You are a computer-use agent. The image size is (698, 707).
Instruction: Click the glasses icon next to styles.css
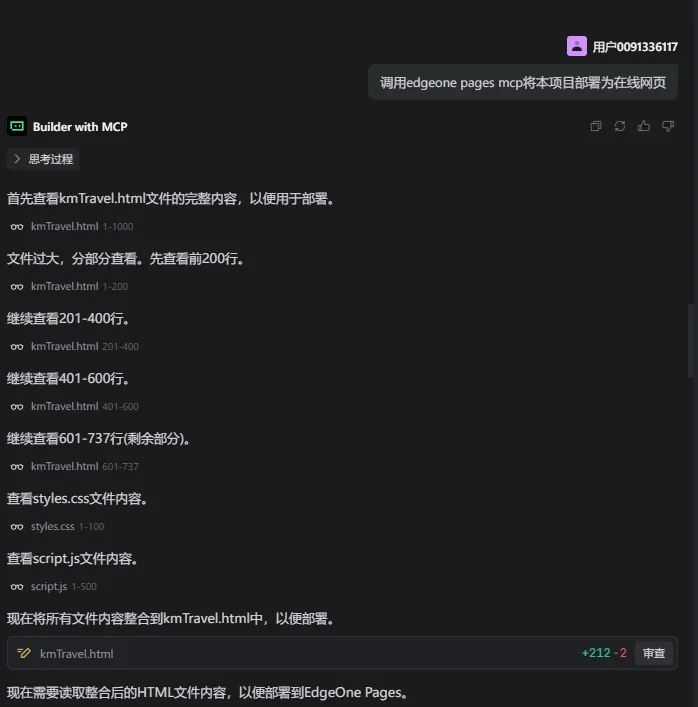pyautogui.click(x=17, y=527)
